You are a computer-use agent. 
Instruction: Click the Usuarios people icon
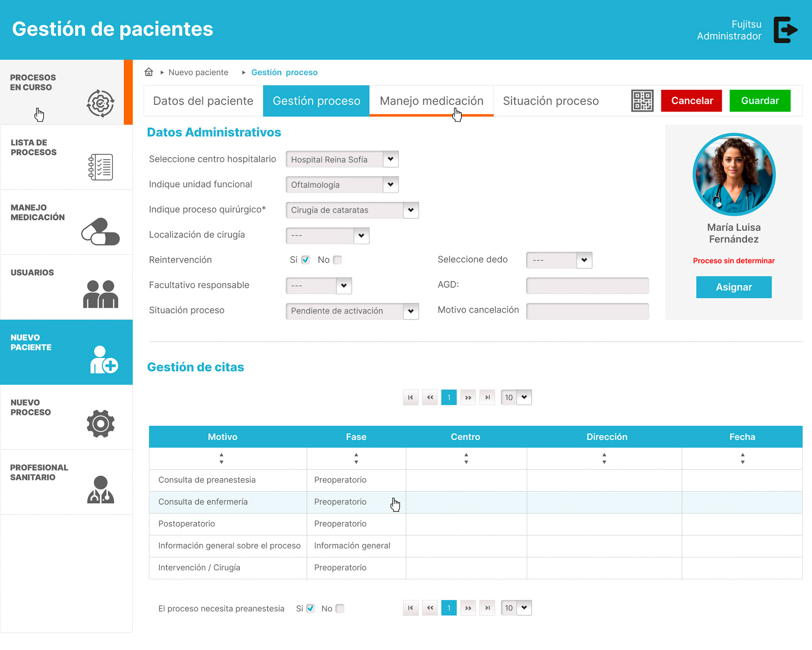point(100,294)
